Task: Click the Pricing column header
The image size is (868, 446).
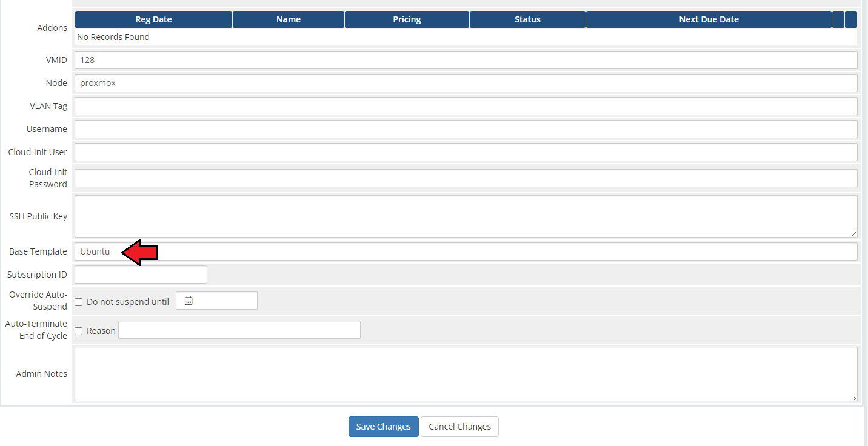Action: click(x=407, y=19)
